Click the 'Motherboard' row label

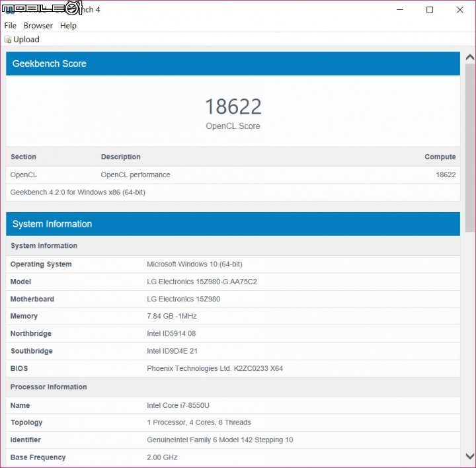pyautogui.click(x=32, y=299)
